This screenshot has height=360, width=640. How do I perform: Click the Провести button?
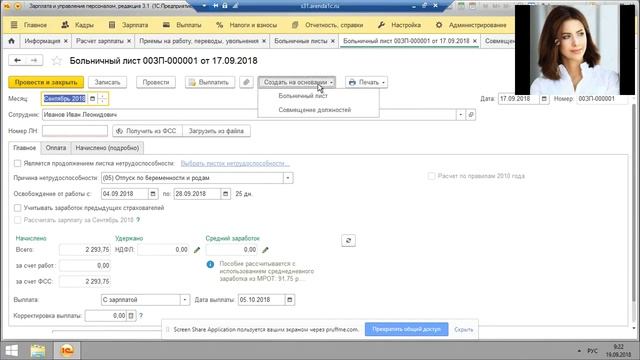(x=156, y=82)
